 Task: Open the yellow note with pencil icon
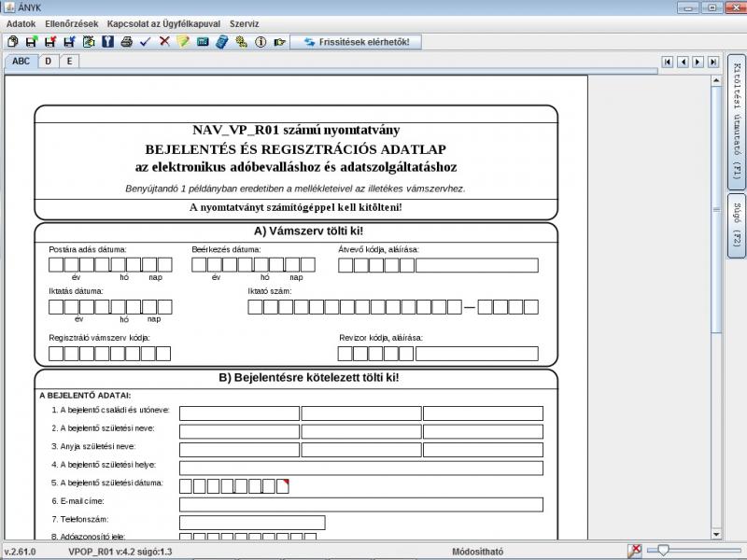point(183,42)
